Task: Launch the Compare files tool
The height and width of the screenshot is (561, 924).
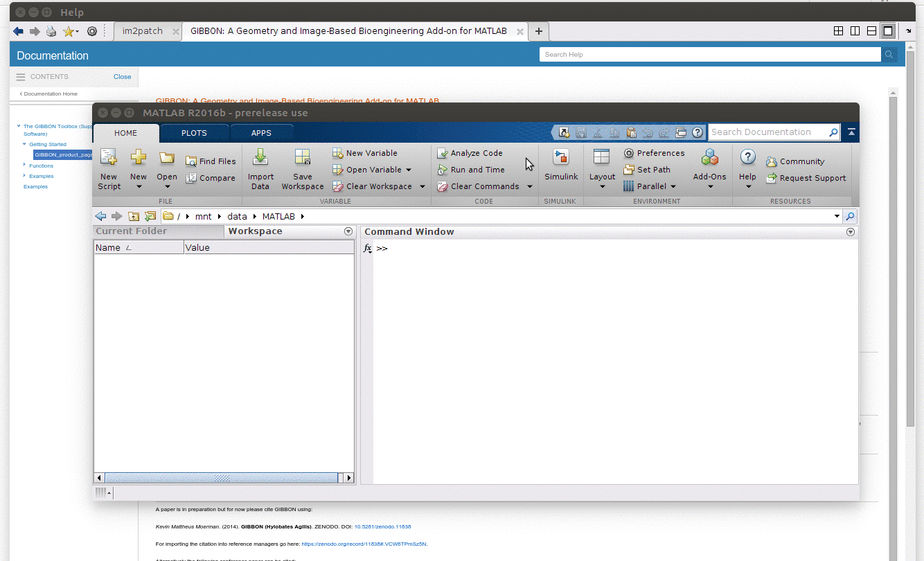Action: click(211, 178)
